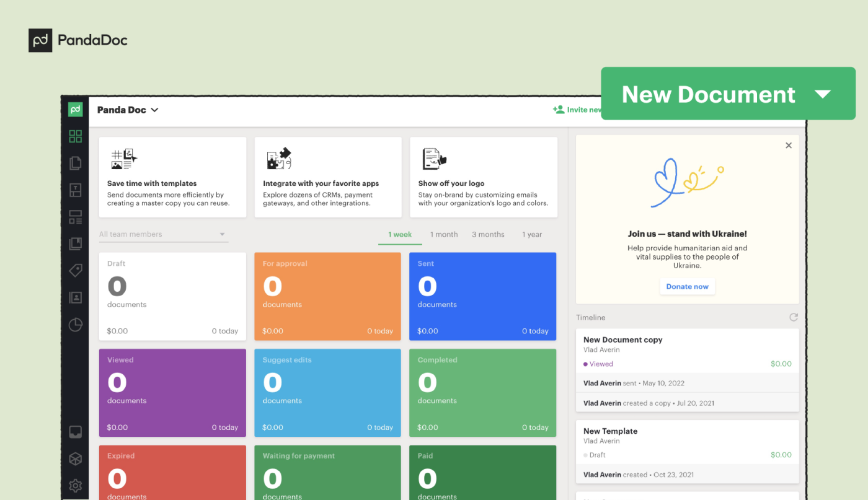The width and height of the screenshot is (868, 500).
Task: Click 'Join us — stand with Ukraine!' heading
Action: point(688,234)
